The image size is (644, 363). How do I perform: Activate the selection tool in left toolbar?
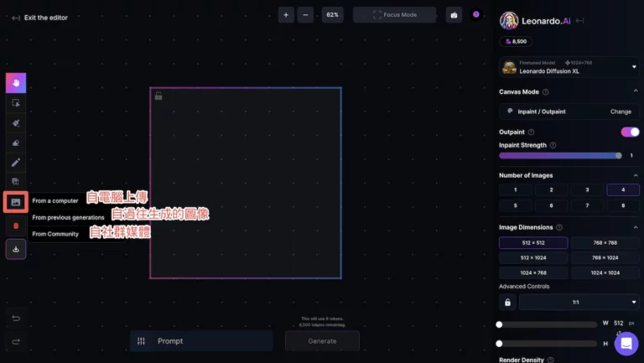(x=16, y=103)
